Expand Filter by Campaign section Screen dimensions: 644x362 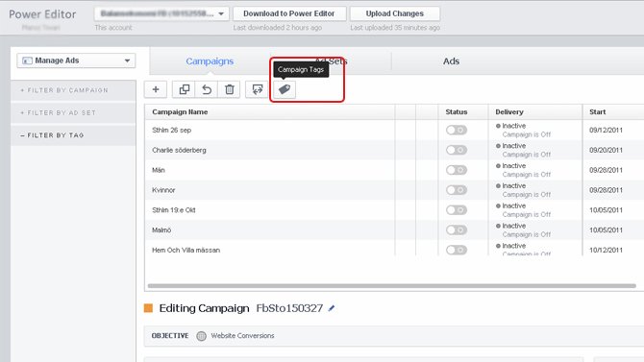73,90
